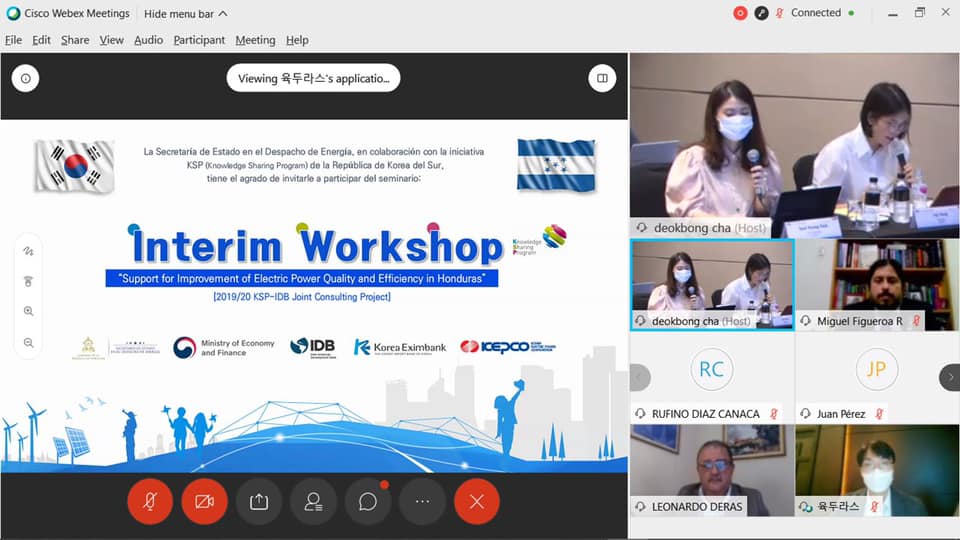Open the Participants panel button
This screenshot has width=960, height=540.
click(x=313, y=501)
